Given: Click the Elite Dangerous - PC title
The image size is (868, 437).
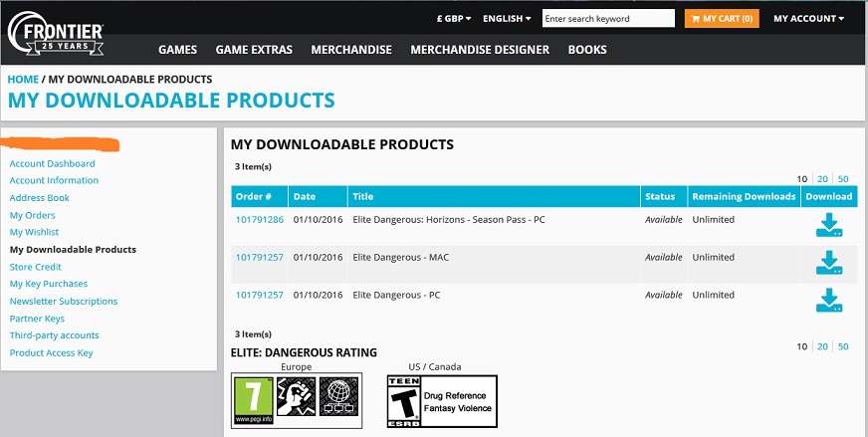Looking at the screenshot, I should point(396,295).
